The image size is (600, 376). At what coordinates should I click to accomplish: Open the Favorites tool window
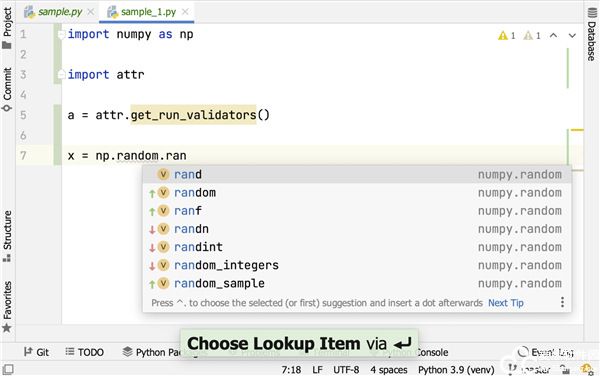(x=7, y=306)
